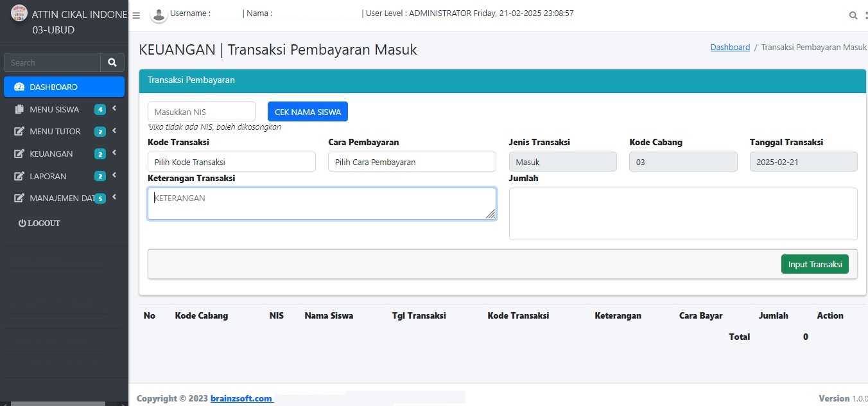The width and height of the screenshot is (868, 406).
Task: Click the Dashboard speedometer icon
Action: (x=19, y=87)
